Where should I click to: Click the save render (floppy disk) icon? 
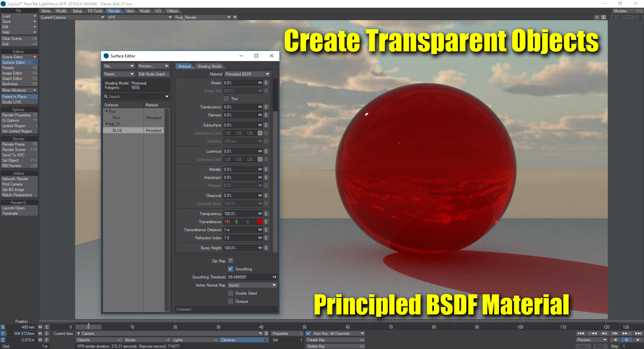pyautogui.click(x=603, y=17)
